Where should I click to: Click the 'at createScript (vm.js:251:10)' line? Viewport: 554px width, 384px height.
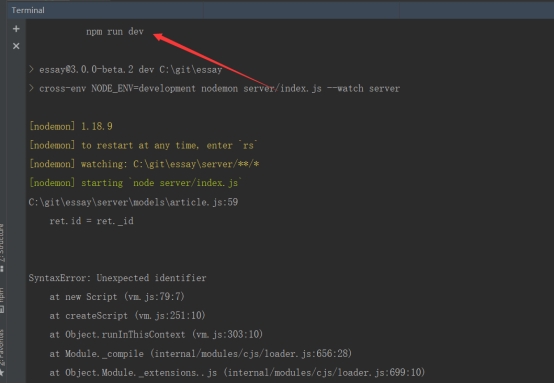[128, 315]
